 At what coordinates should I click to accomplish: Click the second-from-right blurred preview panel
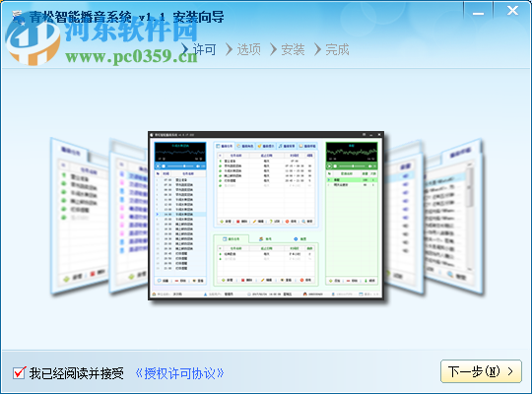tap(404, 217)
